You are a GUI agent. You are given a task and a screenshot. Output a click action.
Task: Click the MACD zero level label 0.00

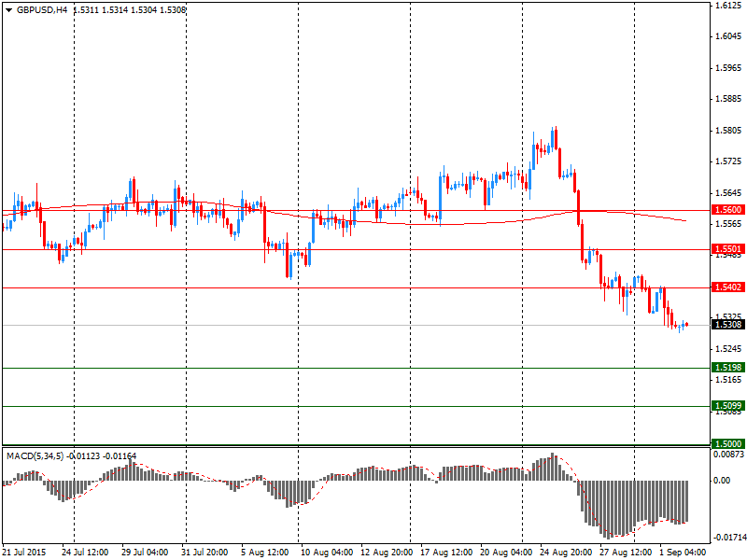722,481
